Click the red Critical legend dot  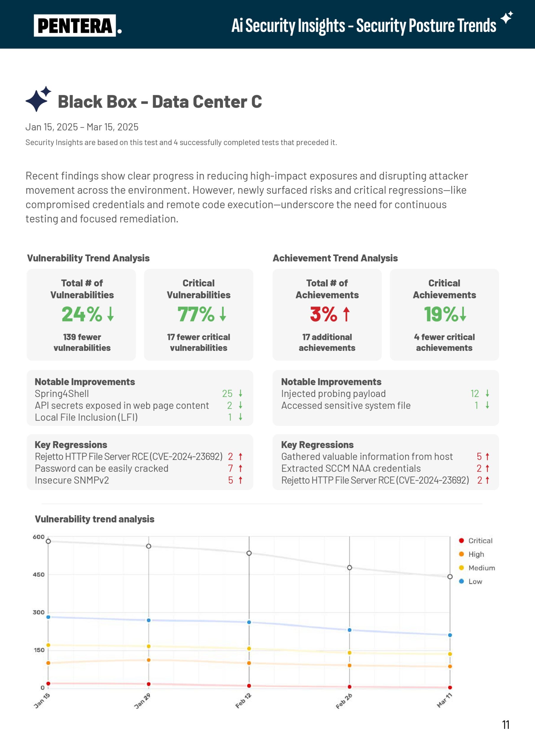point(461,540)
